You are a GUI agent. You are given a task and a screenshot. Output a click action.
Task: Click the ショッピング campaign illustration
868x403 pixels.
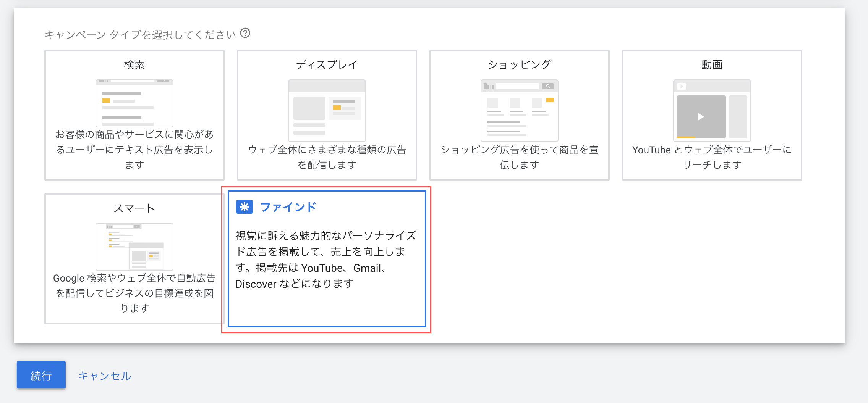tap(520, 110)
